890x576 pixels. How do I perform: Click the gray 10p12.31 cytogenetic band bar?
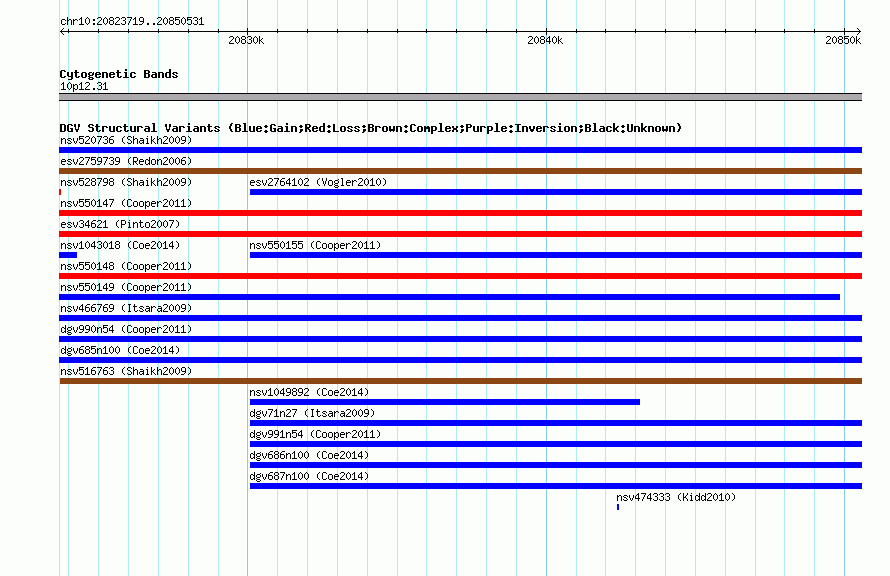pyautogui.click(x=460, y=97)
